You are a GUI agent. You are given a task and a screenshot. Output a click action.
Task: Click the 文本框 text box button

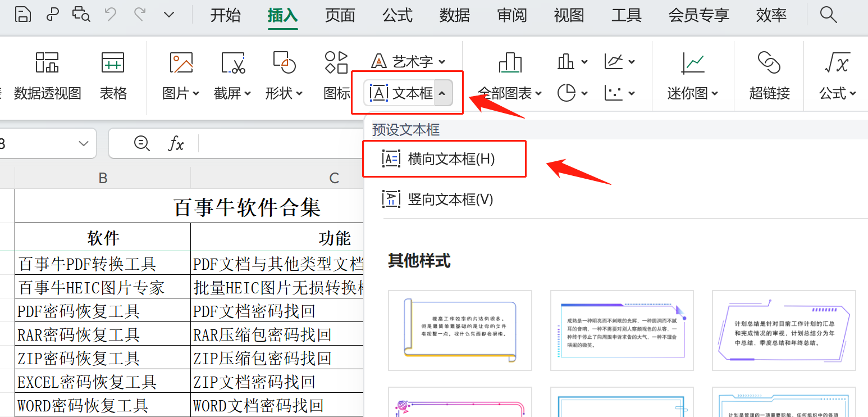tap(400, 93)
